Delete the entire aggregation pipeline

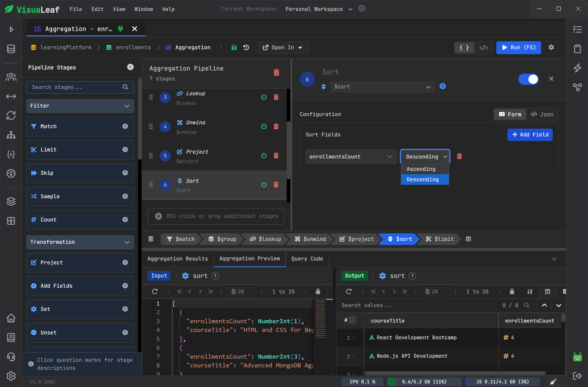[276, 72]
